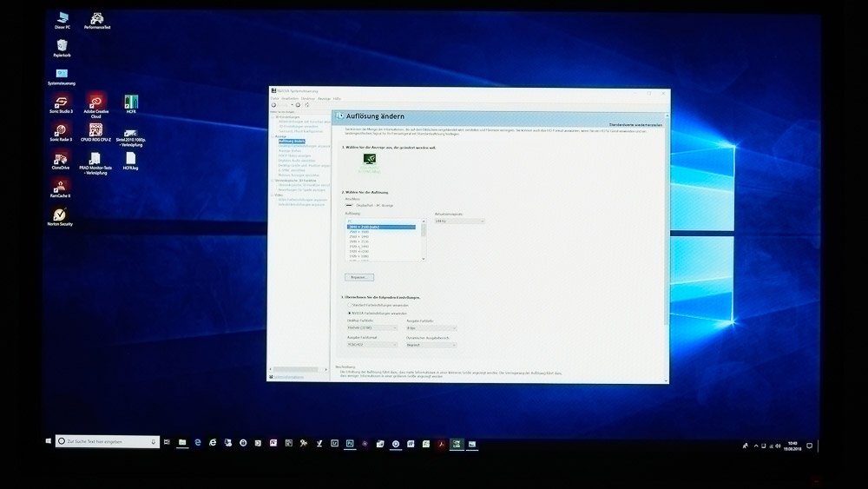The height and width of the screenshot is (489, 868).
Task: Open the Aktualisierungsrate 144 Hz dropdown
Action: [459, 221]
